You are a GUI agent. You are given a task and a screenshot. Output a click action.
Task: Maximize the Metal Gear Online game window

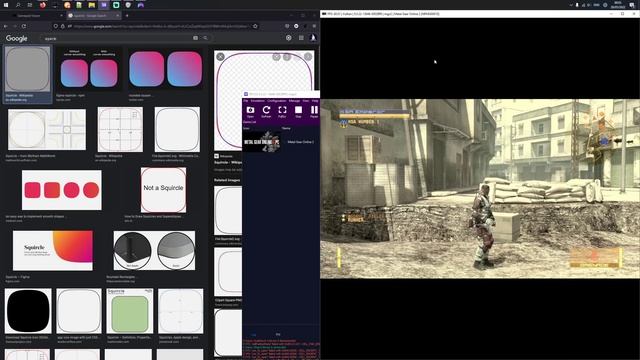[x=622, y=13]
